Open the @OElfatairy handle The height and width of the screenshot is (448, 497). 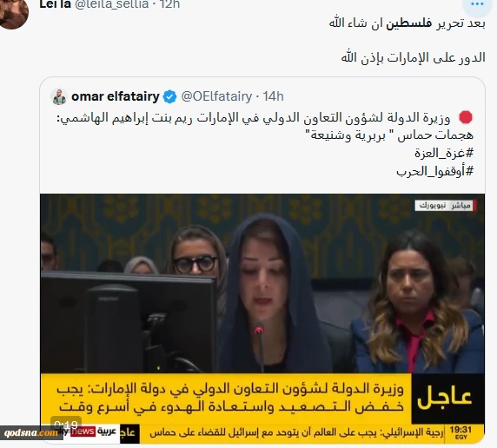pos(216,96)
